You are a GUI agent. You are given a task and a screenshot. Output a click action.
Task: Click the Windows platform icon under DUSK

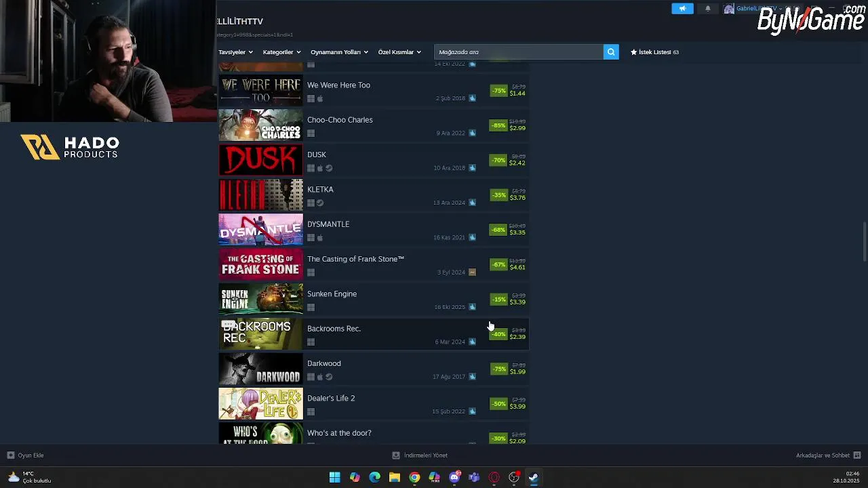(x=311, y=168)
